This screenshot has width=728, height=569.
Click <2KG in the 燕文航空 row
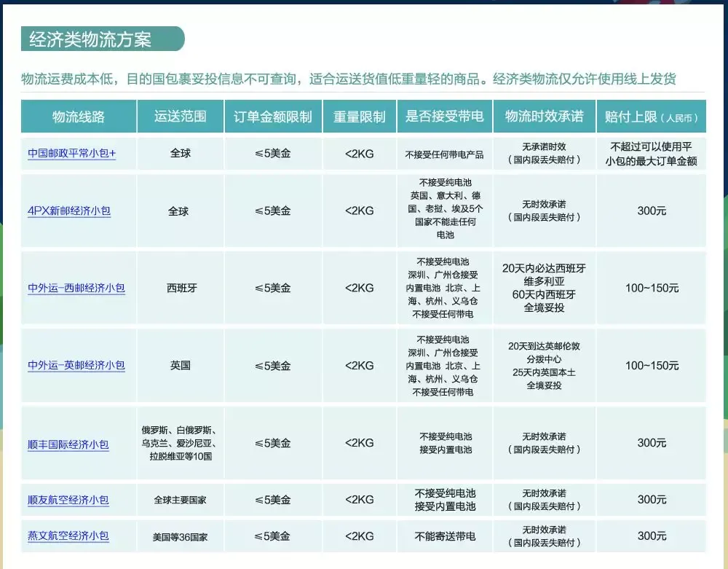360,536
